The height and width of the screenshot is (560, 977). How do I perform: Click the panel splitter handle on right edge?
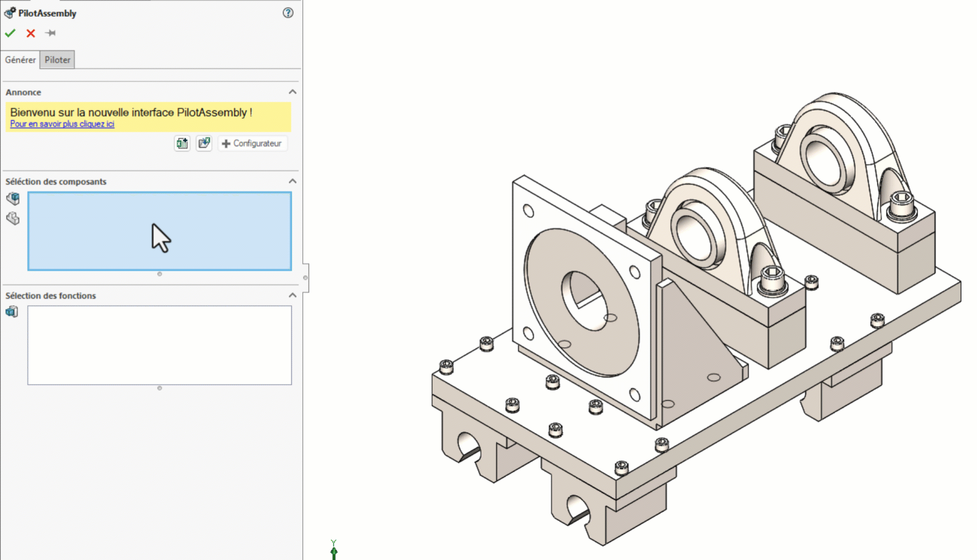click(x=305, y=278)
